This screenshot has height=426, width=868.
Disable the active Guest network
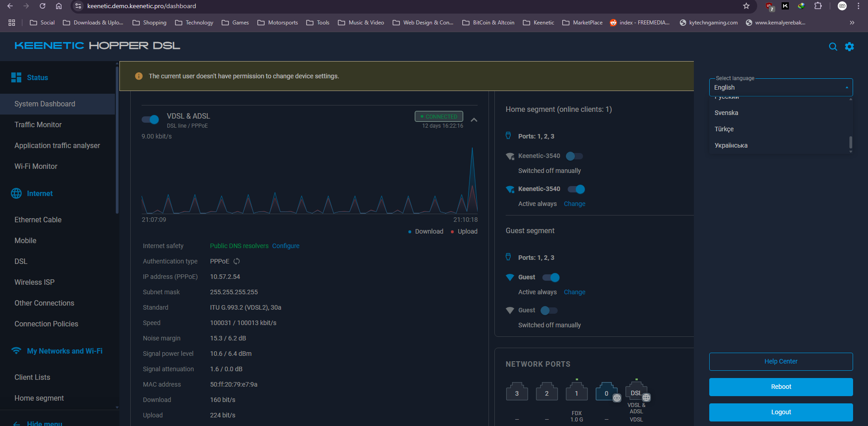coord(551,278)
